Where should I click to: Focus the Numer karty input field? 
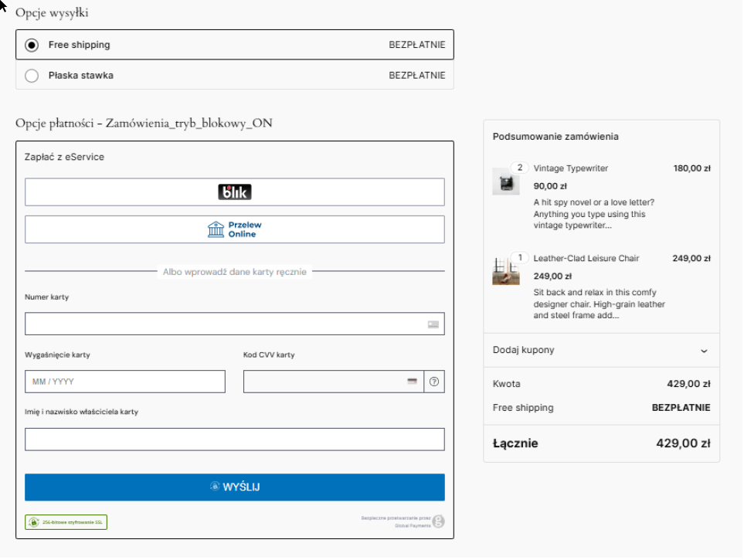[x=224, y=324]
